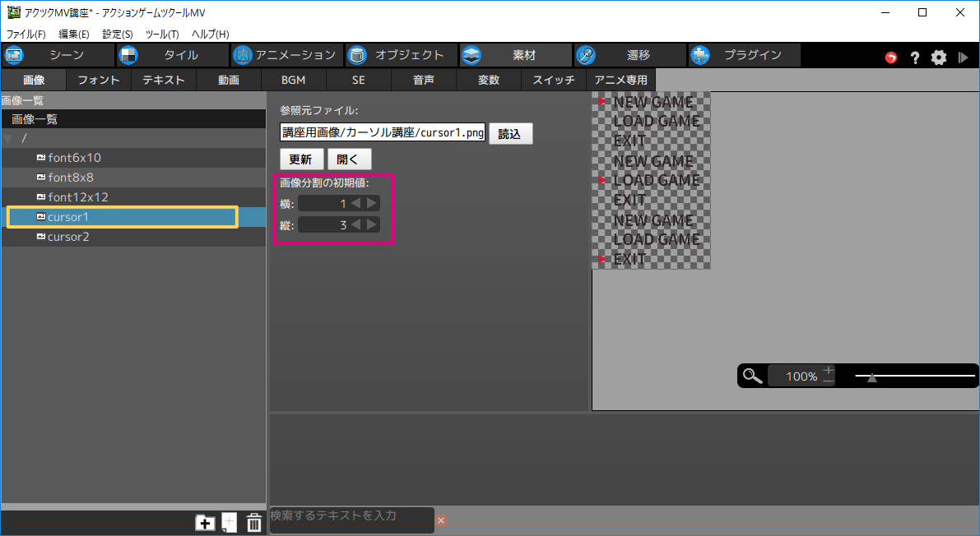Viewport: 980px width, 536px height.
Task: Click the zoom plus button beside 100%
Action: [828, 371]
